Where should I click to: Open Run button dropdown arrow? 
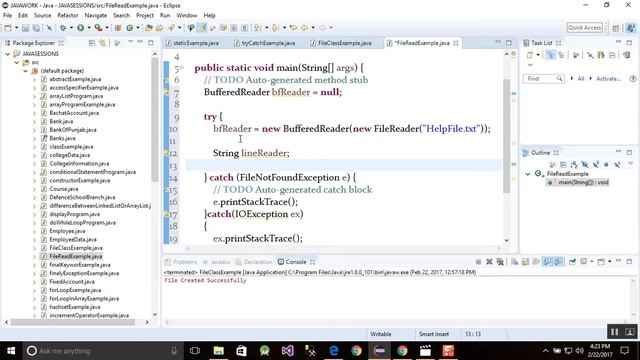[x=89, y=28]
